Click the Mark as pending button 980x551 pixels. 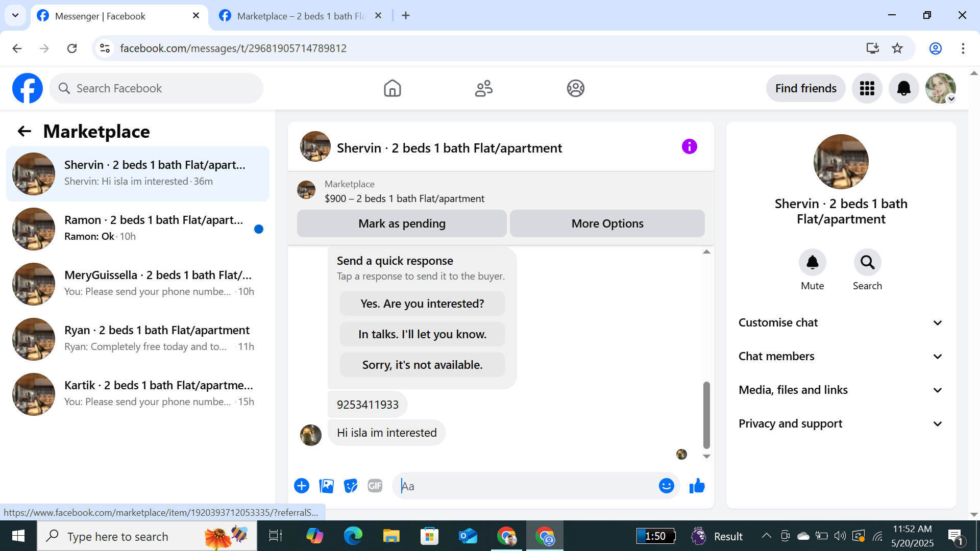click(402, 223)
